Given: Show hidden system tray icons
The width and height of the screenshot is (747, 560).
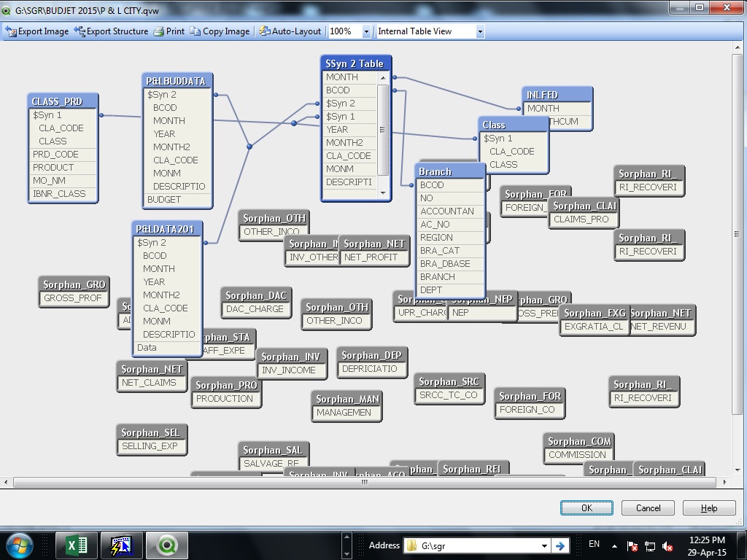Looking at the screenshot, I should (614, 545).
